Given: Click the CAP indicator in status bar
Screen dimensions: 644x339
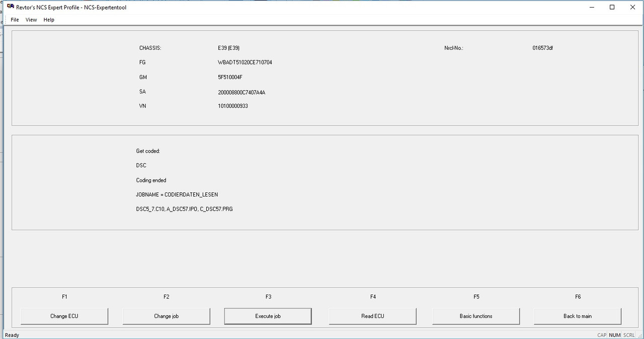Looking at the screenshot, I should pos(602,335).
